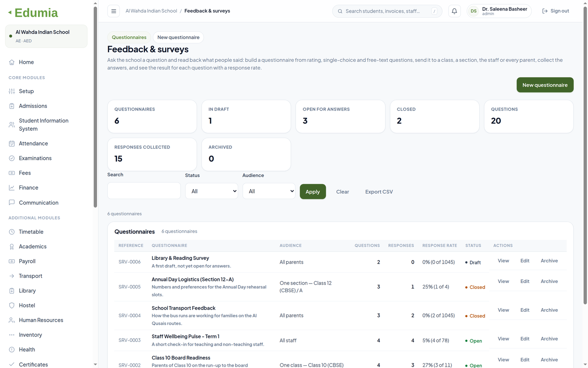The width and height of the screenshot is (588, 368).
Task: Click Archive for Library & Reading Survey
Action: pyautogui.click(x=549, y=261)
